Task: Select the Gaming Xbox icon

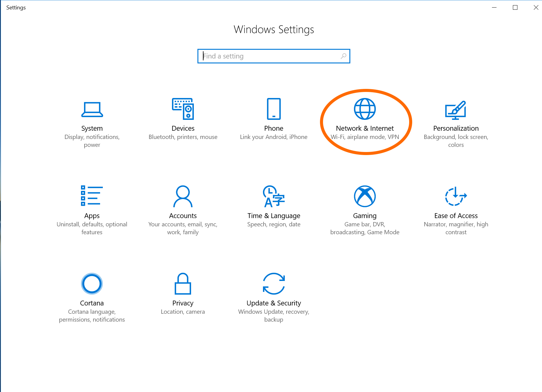Action: click(365, 196)
